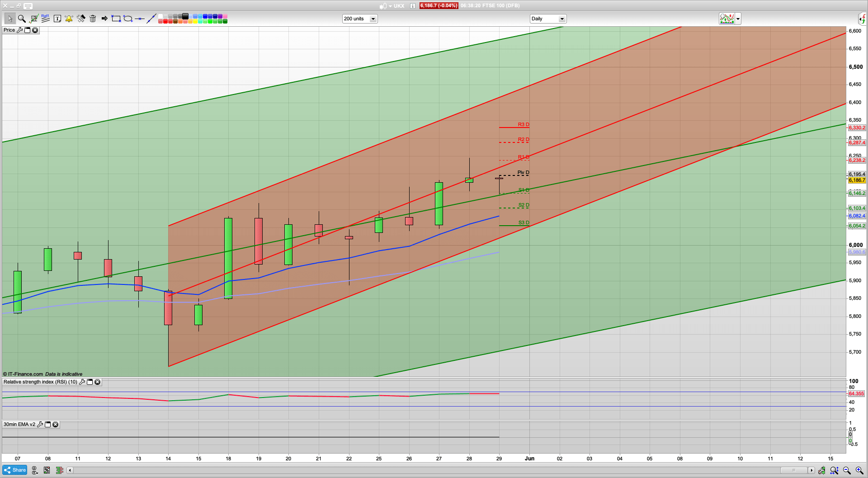Select the Raff regression channel tool
Viewport: 868px width, 478px height.
pyautogui.click(x=45, y=19)
